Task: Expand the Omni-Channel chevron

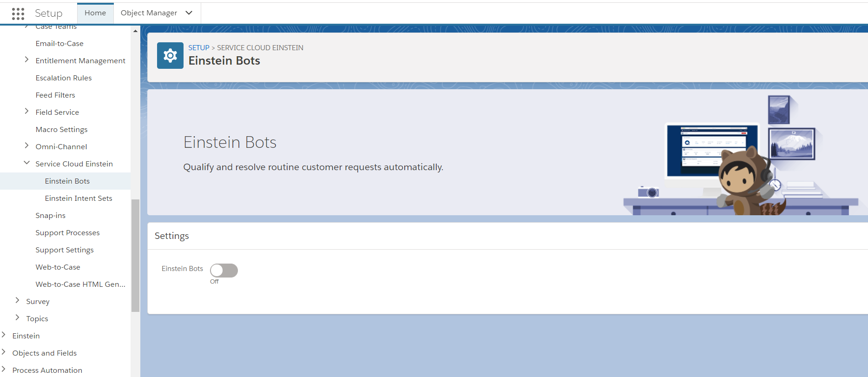Action: (x=26, y=146)
